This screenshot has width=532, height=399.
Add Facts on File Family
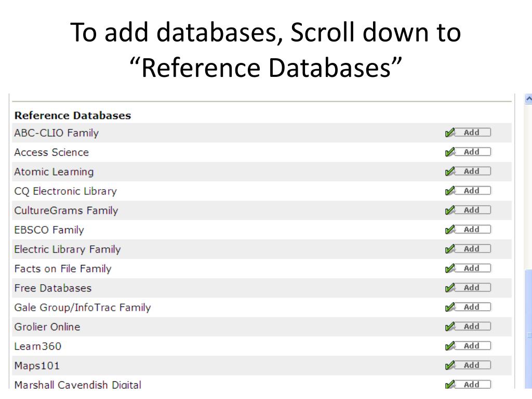[468, 268]
